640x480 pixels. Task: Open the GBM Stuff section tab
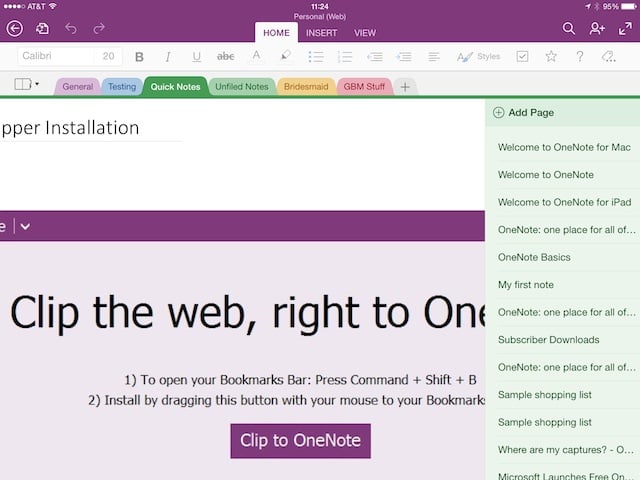(364, 87)
